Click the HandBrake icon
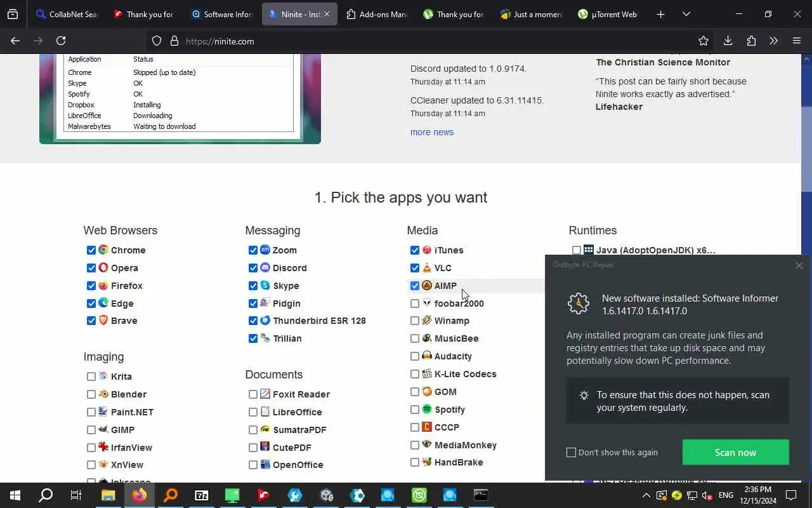Image resolution: width=812 pixels, height=508 pixels. pyautogui.click(x=427, y=462)
